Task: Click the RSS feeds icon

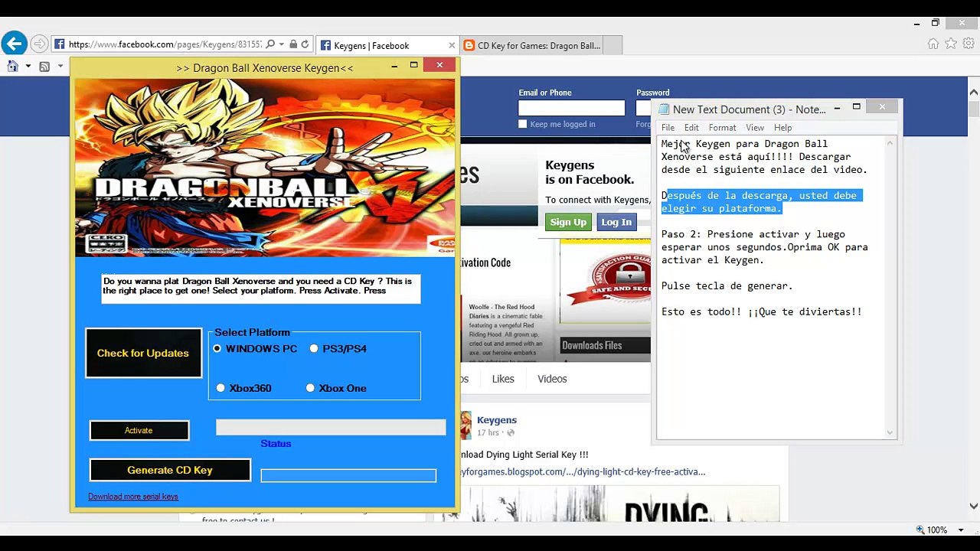Action: [44, 67]
